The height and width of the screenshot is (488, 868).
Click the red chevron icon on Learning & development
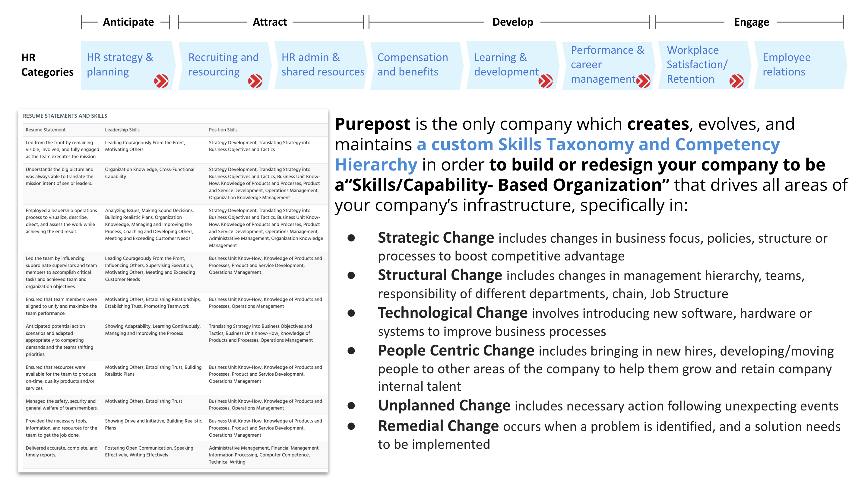(546, 81)
